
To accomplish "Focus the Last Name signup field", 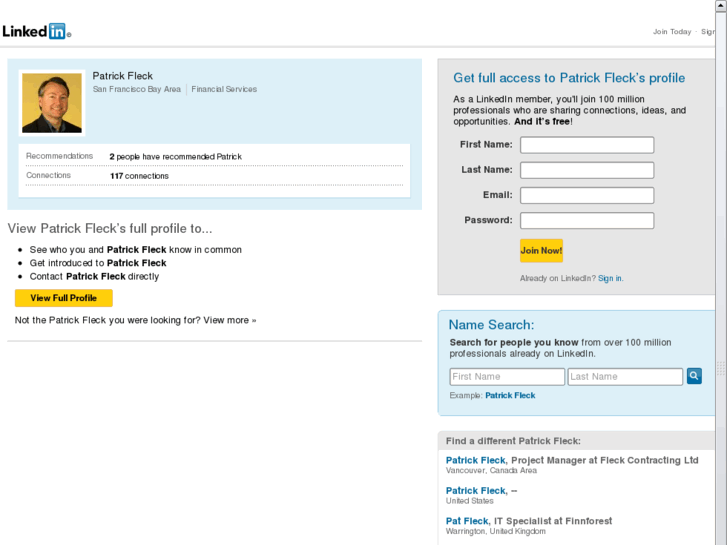I will pos(587,170).
